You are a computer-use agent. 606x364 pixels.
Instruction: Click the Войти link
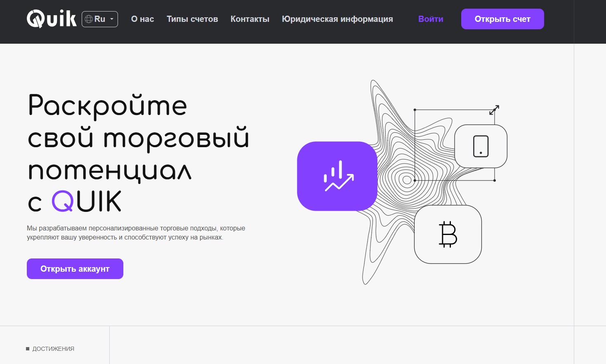[x=431, y=19]
